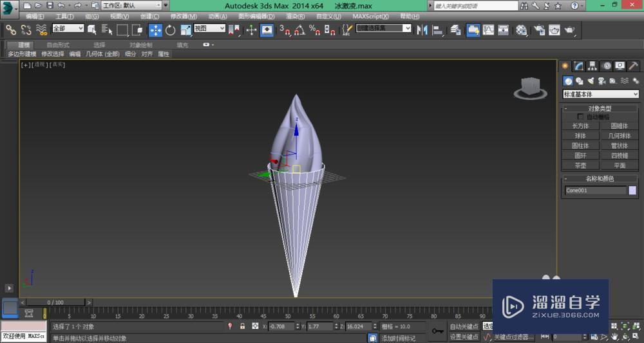This screenshot has width=644, height=343.
Task: Click the 球体 button
Action: (580, 136)
